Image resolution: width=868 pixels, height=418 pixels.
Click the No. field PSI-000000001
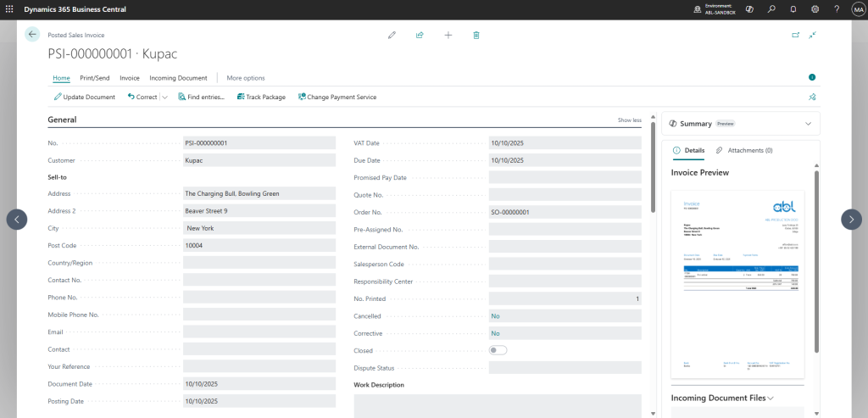point(259,142)
